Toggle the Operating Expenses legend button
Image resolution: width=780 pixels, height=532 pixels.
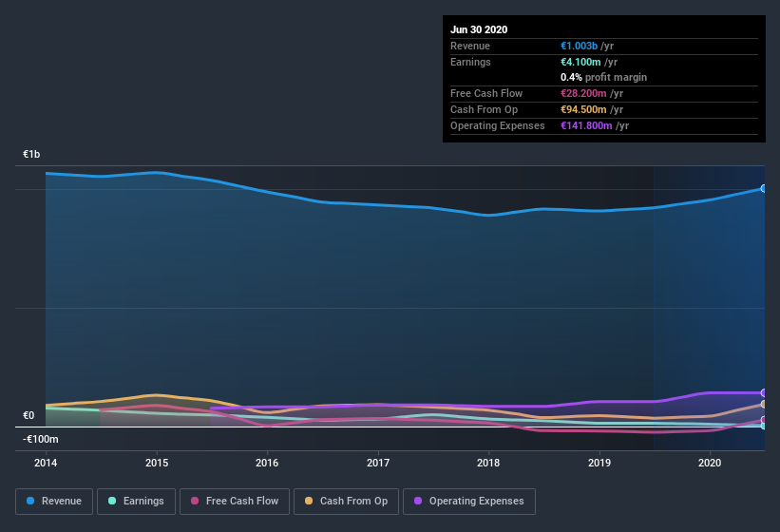(x=469, y=502)
